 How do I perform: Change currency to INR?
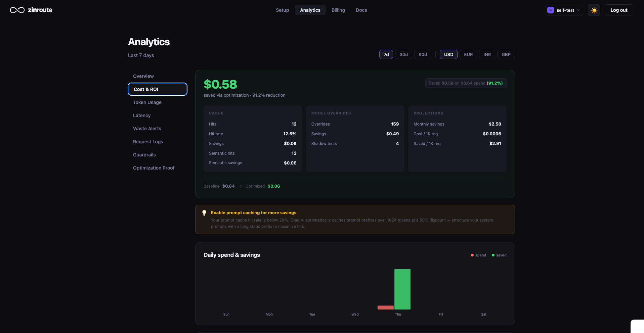point(487,54)
